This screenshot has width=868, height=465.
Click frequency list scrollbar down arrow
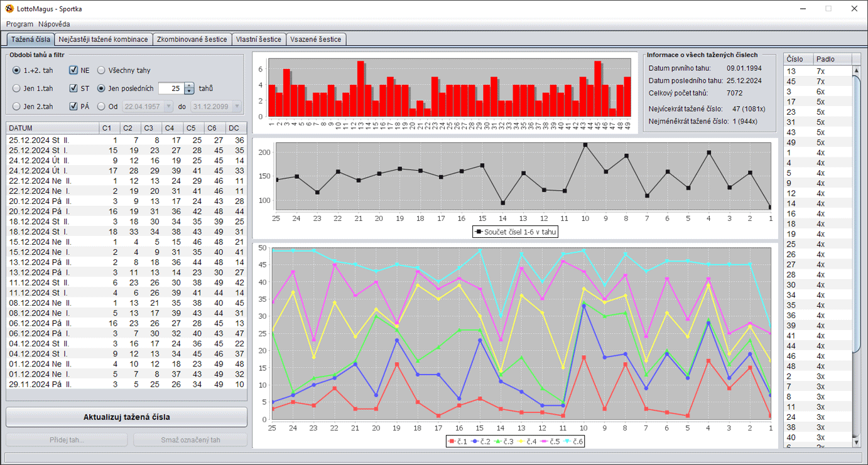(x=857, y=442)
